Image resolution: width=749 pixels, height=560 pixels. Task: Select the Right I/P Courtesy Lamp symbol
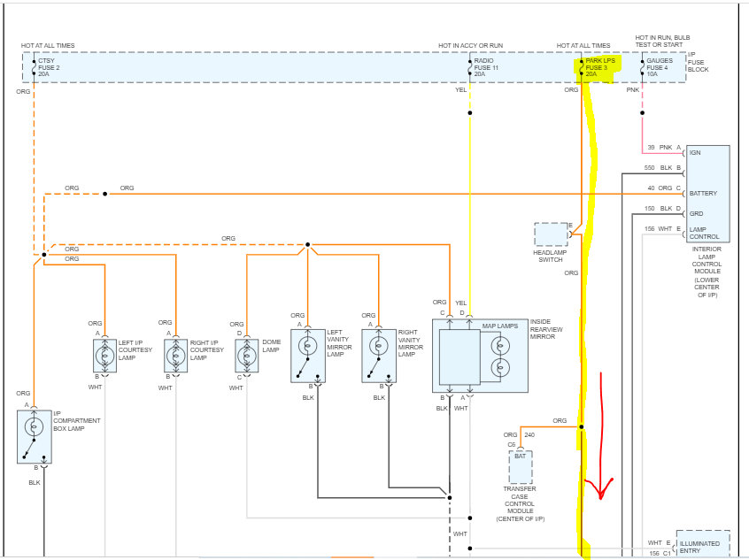point(176,356)
